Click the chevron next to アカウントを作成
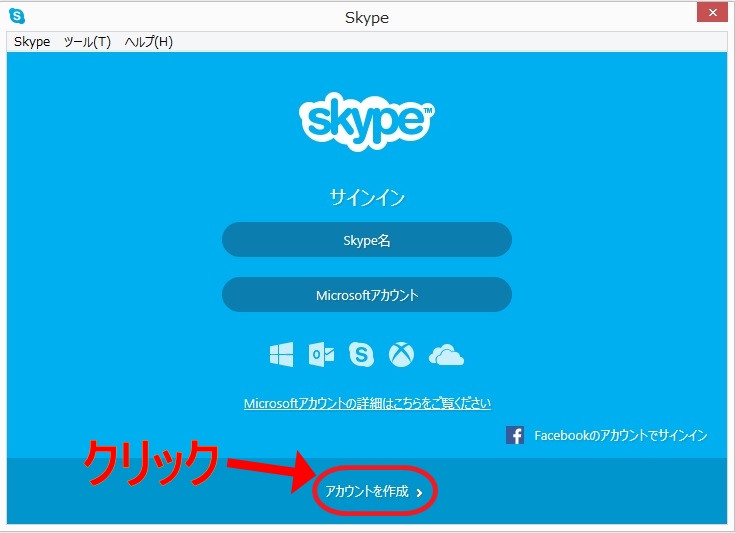 pyautogui.click(x=420, y=493)
